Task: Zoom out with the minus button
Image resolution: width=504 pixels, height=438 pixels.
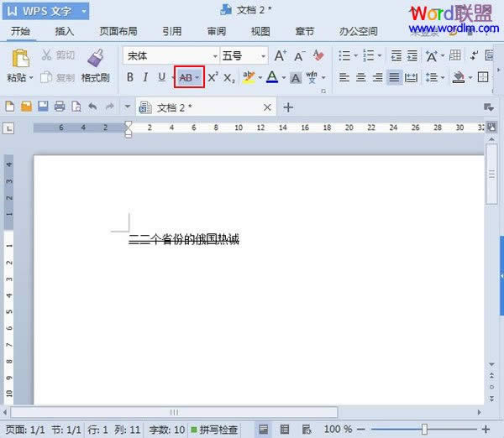Action: coord(361,429)
